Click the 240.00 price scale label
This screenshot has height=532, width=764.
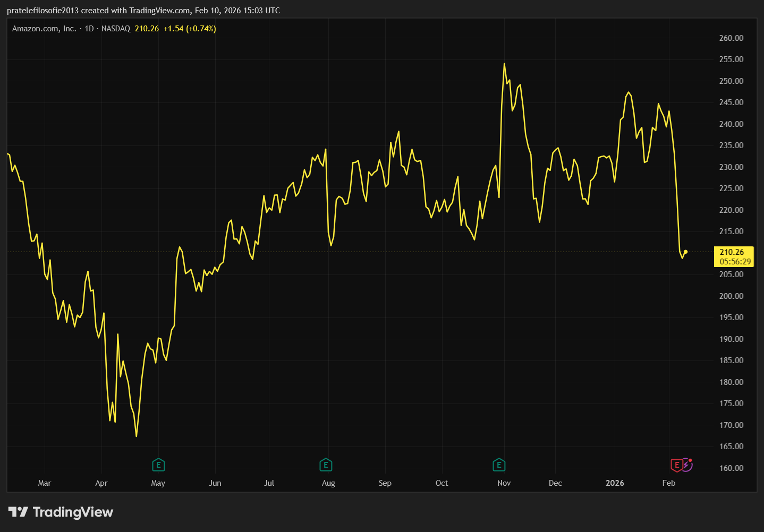(731, 124)
